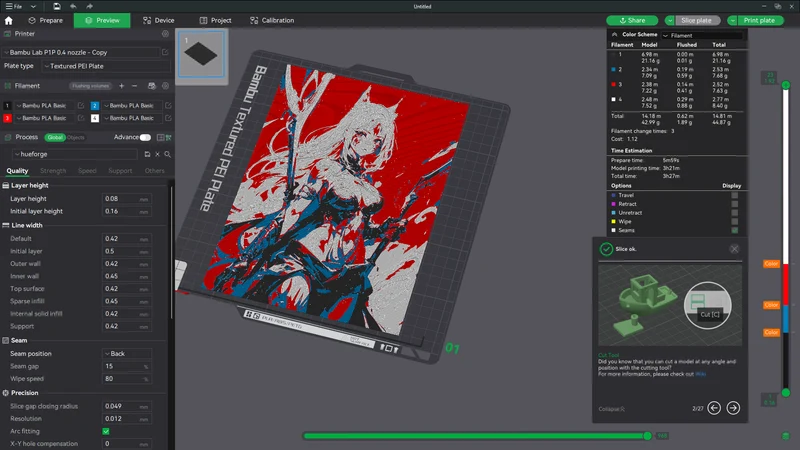Toggle Wipe display checkbox
Screen dimensions: 800x450
point(734,221)
